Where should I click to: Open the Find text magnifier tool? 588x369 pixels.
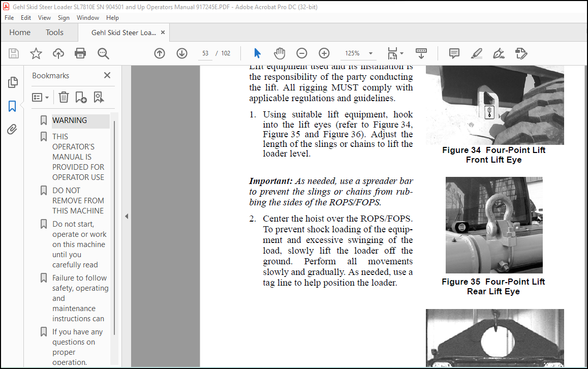click(x=103, y=53)
